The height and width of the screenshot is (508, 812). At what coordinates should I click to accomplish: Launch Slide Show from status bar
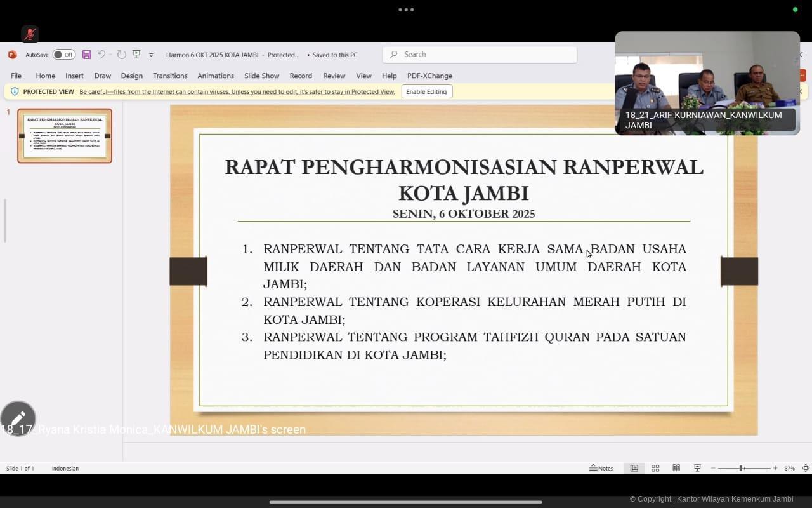697,468
